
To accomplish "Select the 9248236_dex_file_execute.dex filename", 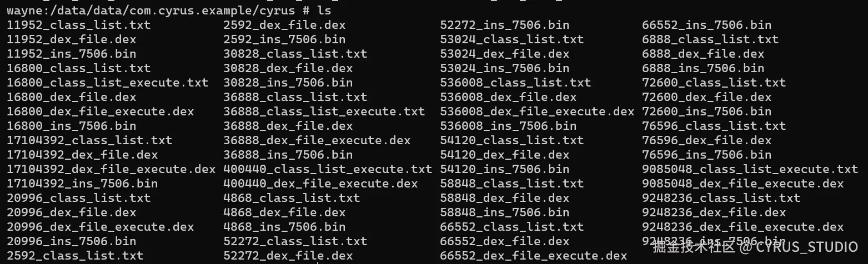I will click(742, 227).
